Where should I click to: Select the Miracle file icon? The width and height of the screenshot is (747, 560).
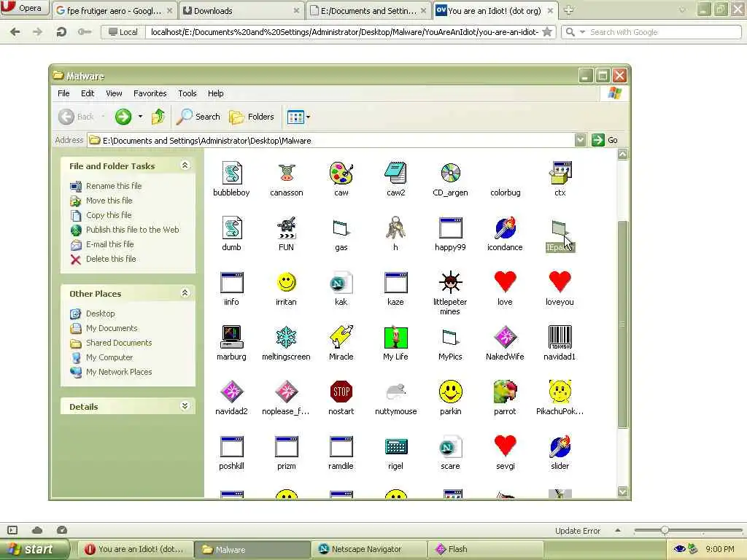341,338
